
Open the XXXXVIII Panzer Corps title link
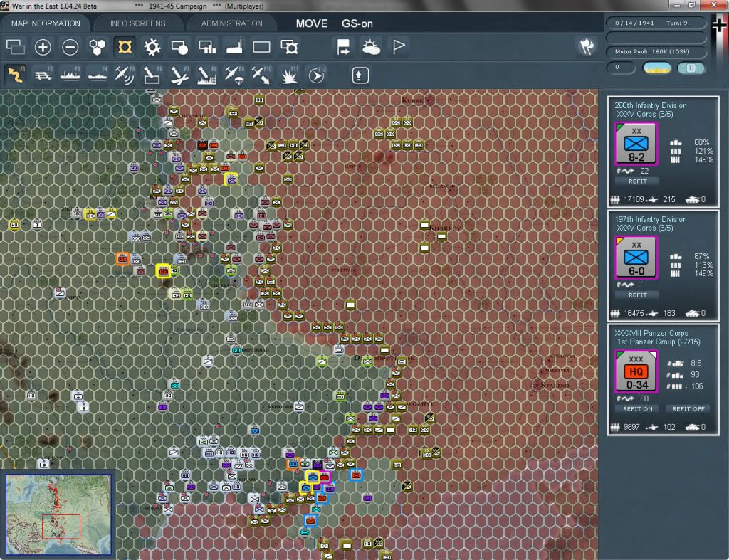(651, 333)
